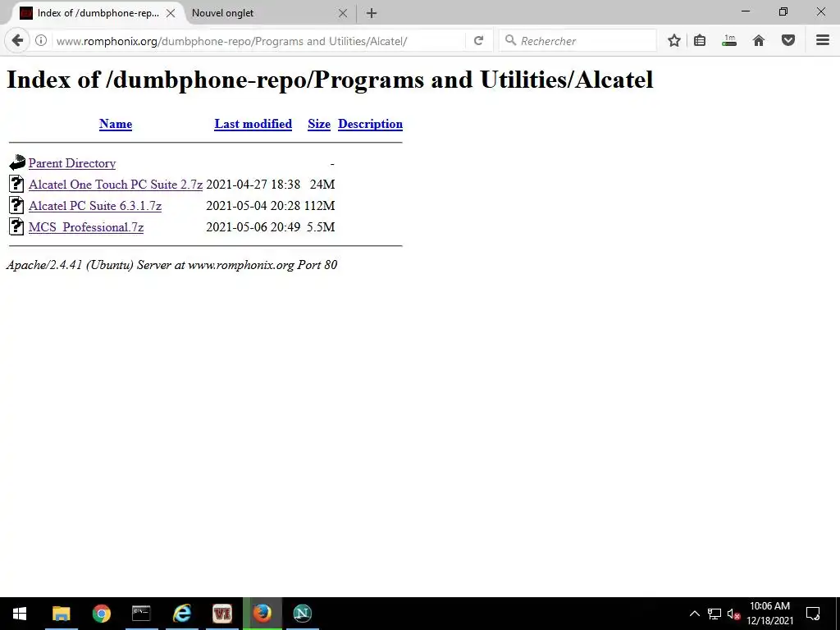Select the date 2021-05-06 20:49
The width and height of the screenshot is (840, 630).
[253, 227]
